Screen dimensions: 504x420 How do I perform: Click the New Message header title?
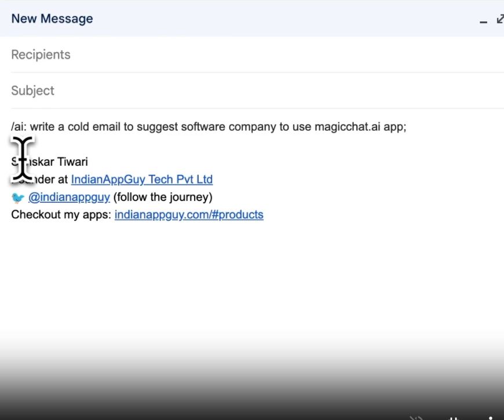[52, 19]
